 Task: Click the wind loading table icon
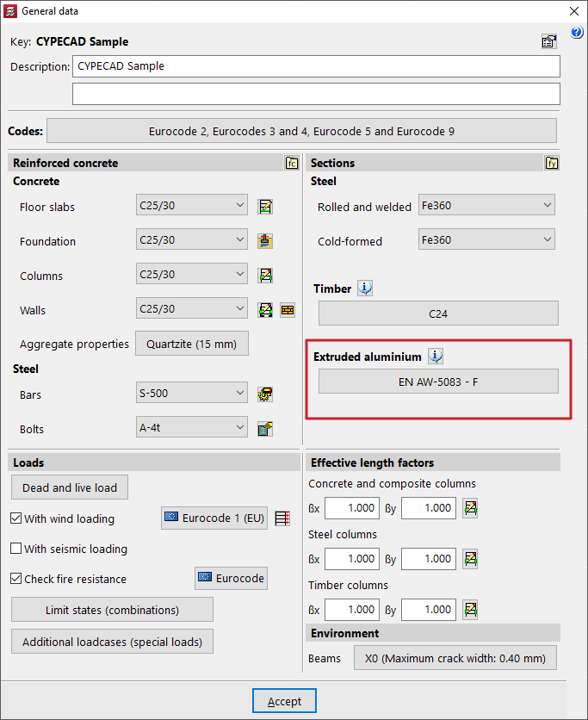(x=282, y=518)
